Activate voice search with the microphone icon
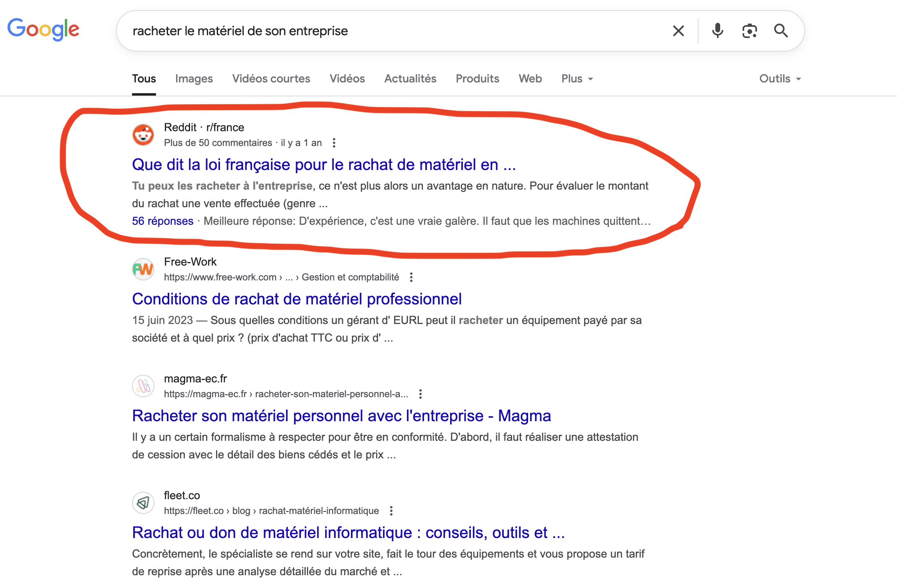897x588 pixels. 717,30
